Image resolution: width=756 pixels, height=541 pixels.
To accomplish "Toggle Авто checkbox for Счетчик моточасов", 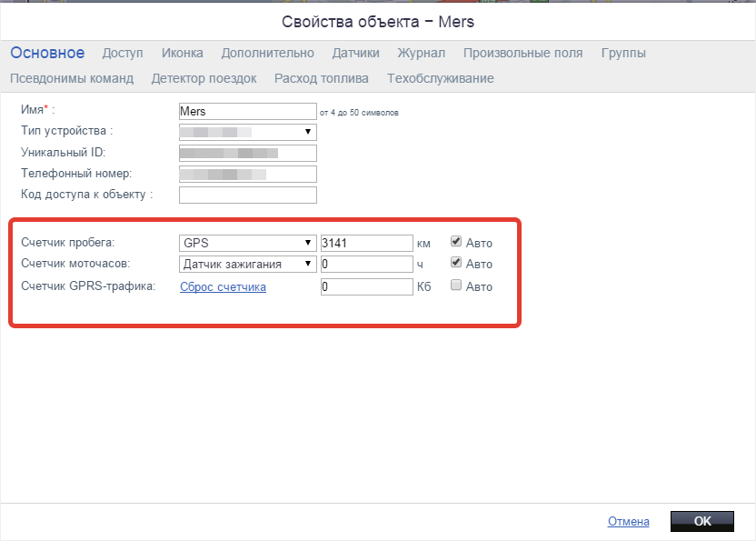I will 456,264.
